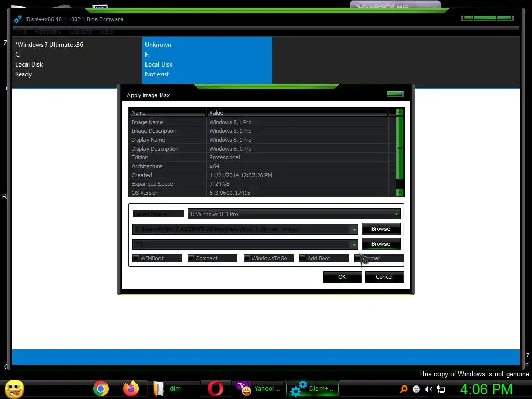Enable the Compact checkbox
Image resolution: width=532 pixels, height=399 pixels.
point(191,258)
